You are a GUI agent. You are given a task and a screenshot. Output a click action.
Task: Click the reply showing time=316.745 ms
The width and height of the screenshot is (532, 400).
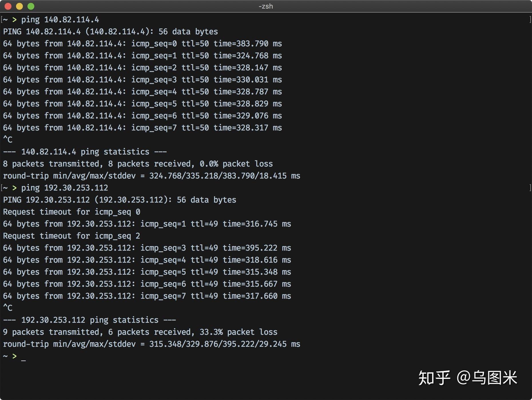[147, 224]
